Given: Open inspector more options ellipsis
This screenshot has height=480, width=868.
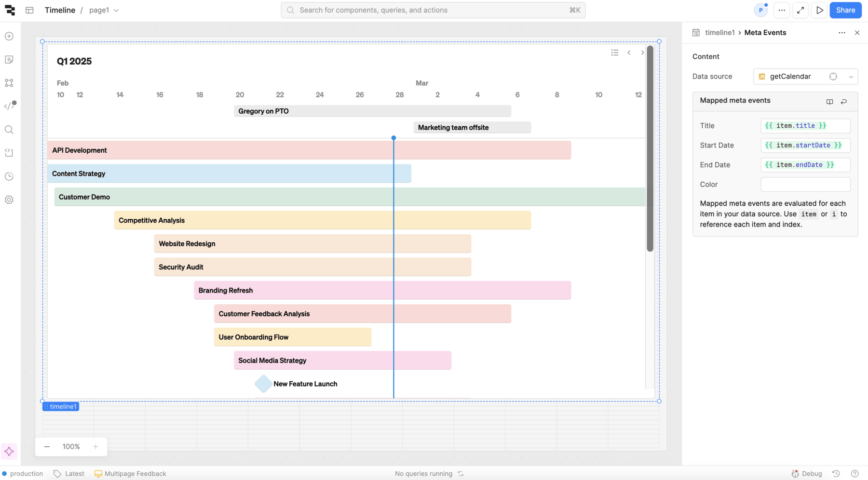Looking at the screenshot, I should [842, 33].
